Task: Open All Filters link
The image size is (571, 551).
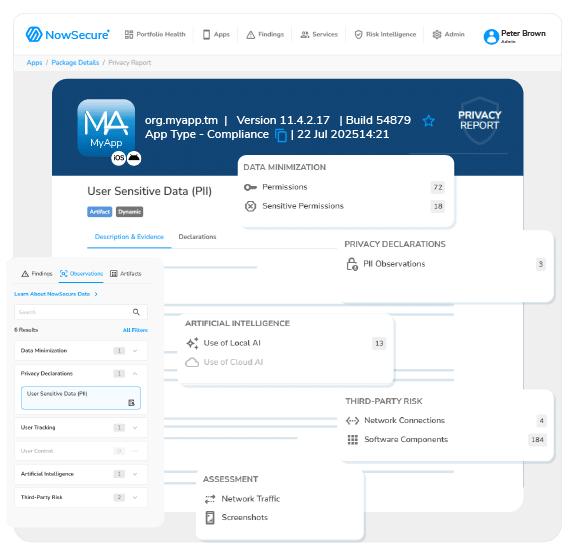Action: click(135, 330)
